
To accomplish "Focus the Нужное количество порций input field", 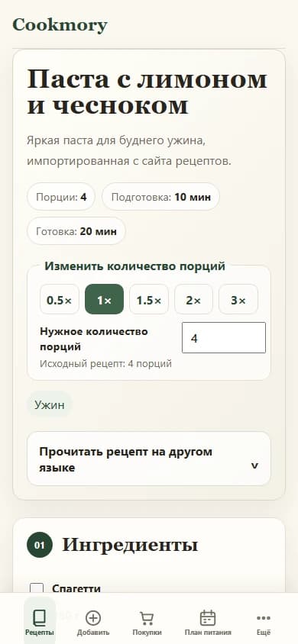I will coord(224,337).
